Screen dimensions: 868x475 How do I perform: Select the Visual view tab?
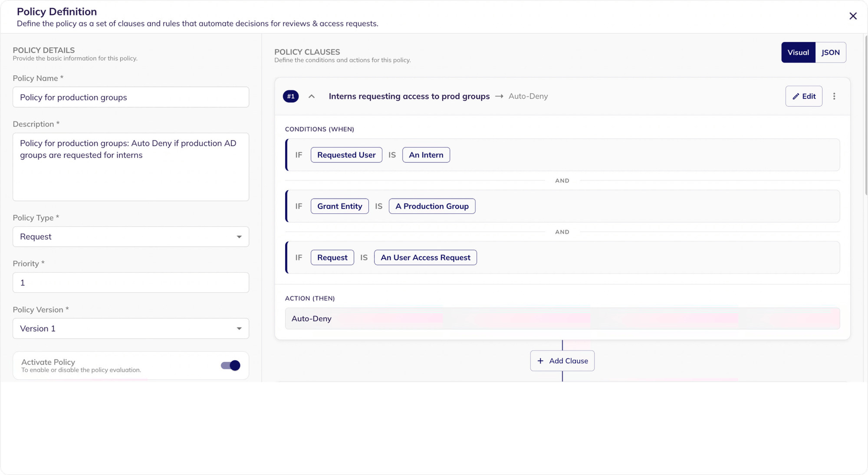[798, 52]
